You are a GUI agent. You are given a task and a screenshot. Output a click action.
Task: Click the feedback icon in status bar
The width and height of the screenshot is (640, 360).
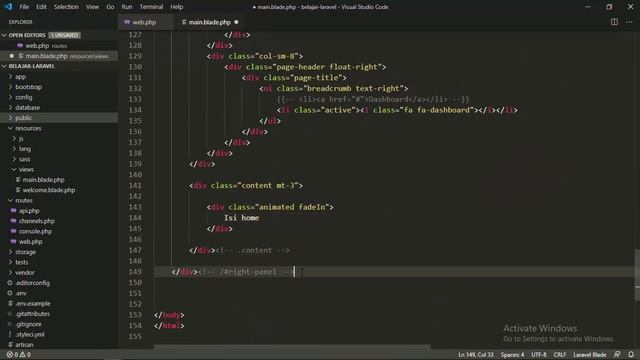[x=617, y=355]
